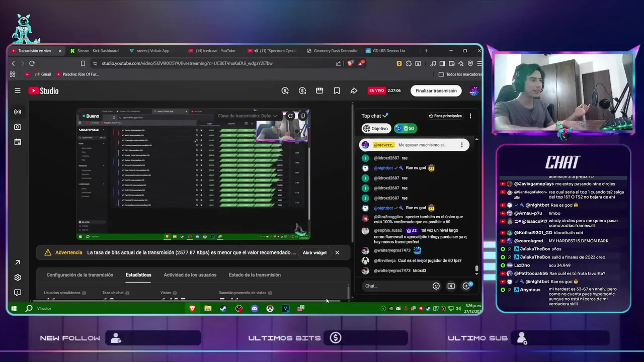Image resolution: width=644 pixels, height=362 pixels.
Task: Open the emoji picker in chat box
Action: coord(436,286)
